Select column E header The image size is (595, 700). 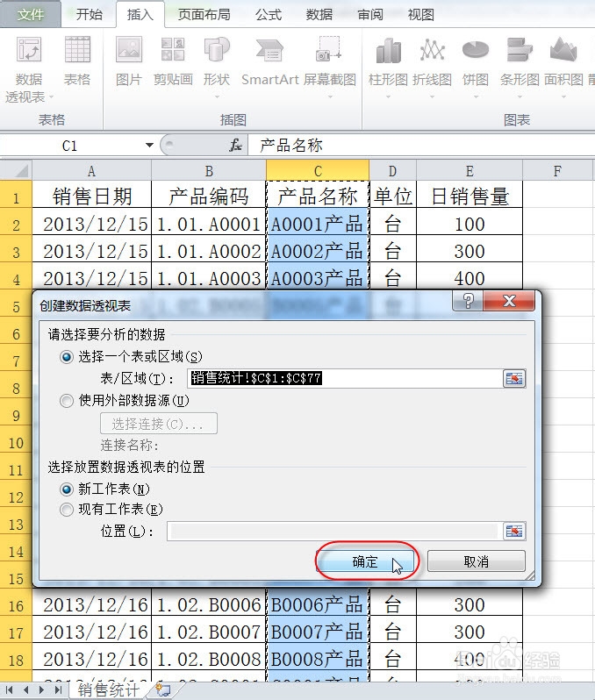pos(470,171)
